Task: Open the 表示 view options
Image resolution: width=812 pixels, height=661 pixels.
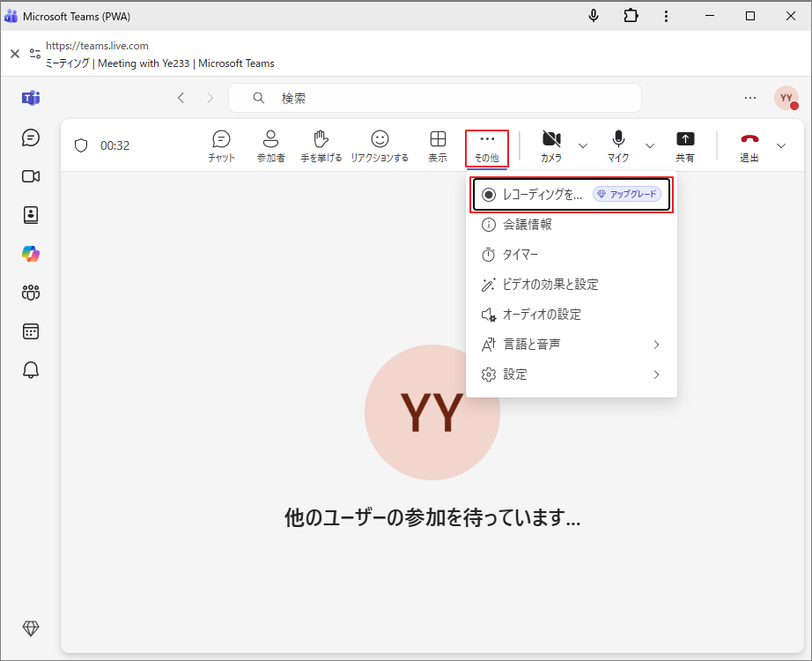Action: (x=438, y=146)
